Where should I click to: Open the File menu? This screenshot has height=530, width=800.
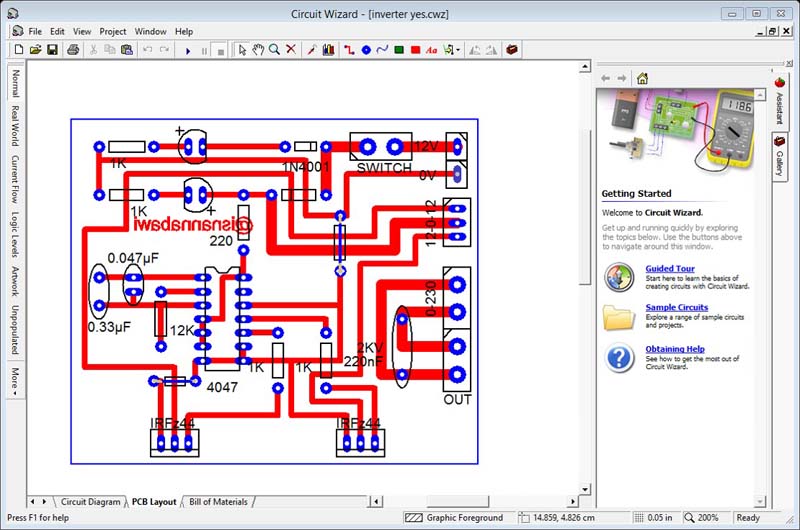(x=35, y=32)
